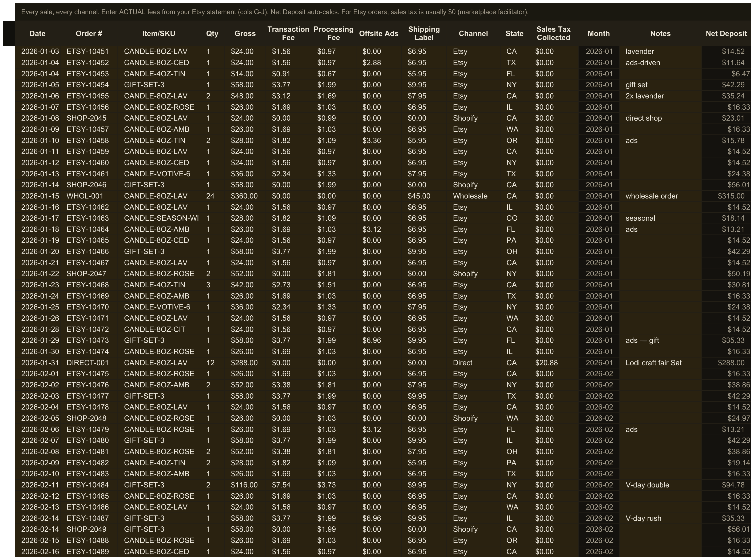Viewport: 754px width, 560px height.
Task: Select the Order # column header
Action: tap(89, 34)
